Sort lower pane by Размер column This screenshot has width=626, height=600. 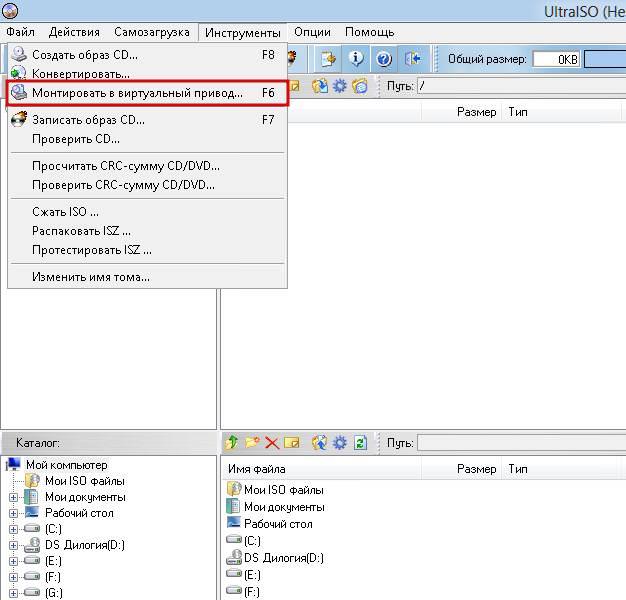point(461,469)
